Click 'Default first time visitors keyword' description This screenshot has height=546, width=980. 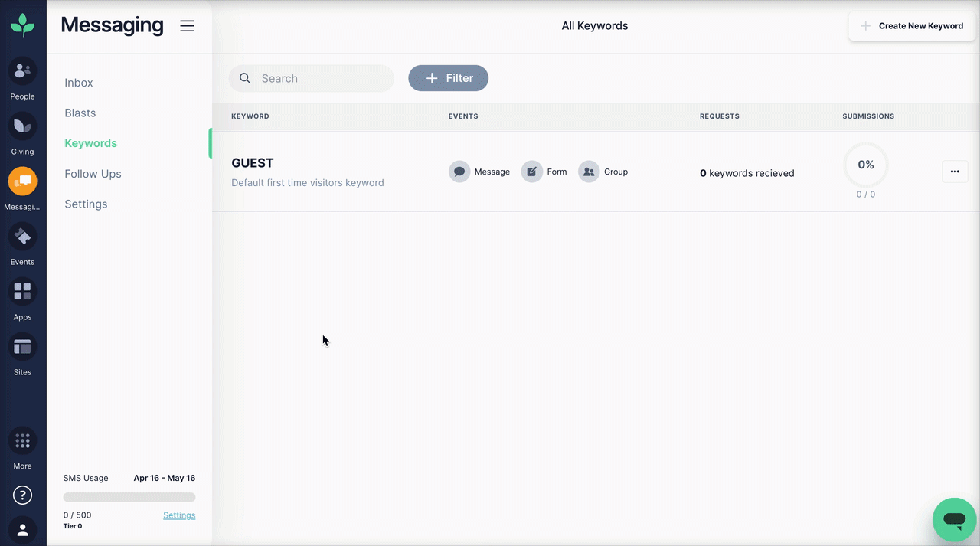pyautogui.click(x=308, y=183)
